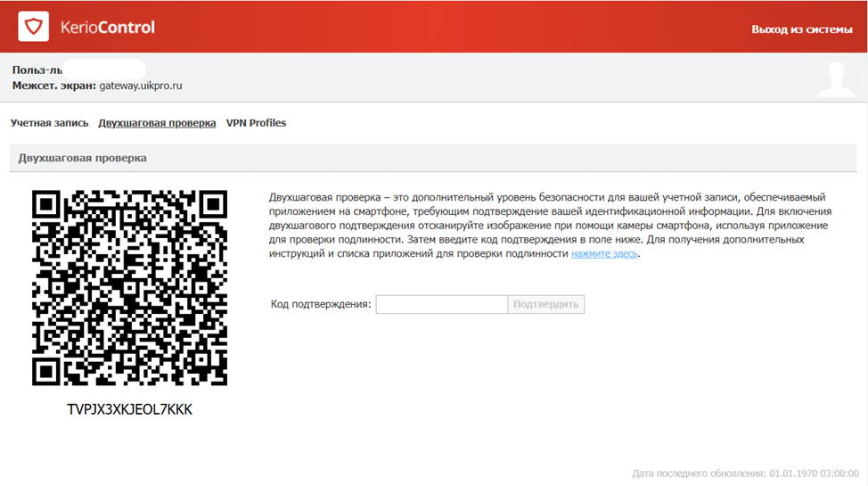Click the two-step verification QR code

(130, 287)
